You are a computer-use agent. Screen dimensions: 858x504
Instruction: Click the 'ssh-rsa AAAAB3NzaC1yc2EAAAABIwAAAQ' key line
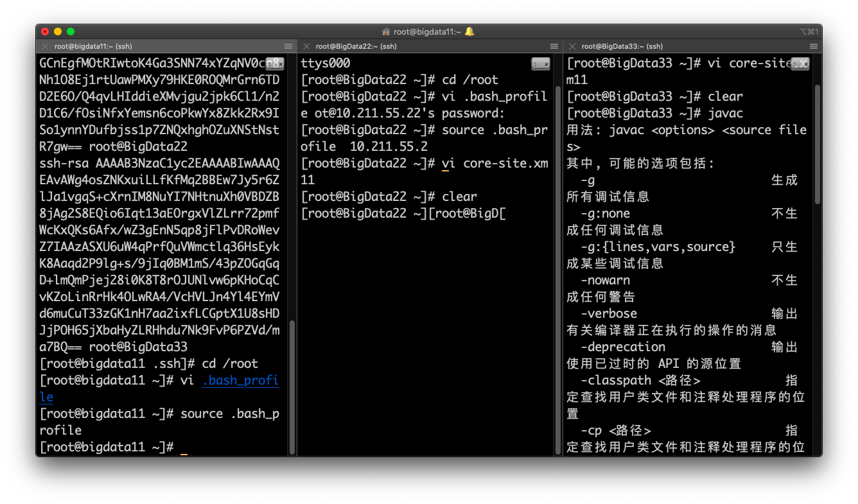159,163
